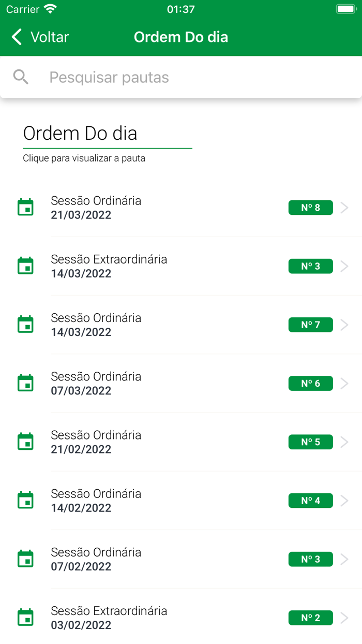The width and height of the screenshot is (362, 644).
Task: Expand details for Sessão Ordinária 21/03/2022 via chevron
Action: click(344, 207)
